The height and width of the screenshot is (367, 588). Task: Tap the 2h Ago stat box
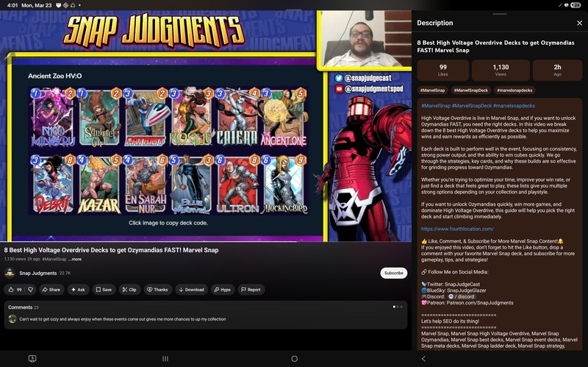click(557, 70)
